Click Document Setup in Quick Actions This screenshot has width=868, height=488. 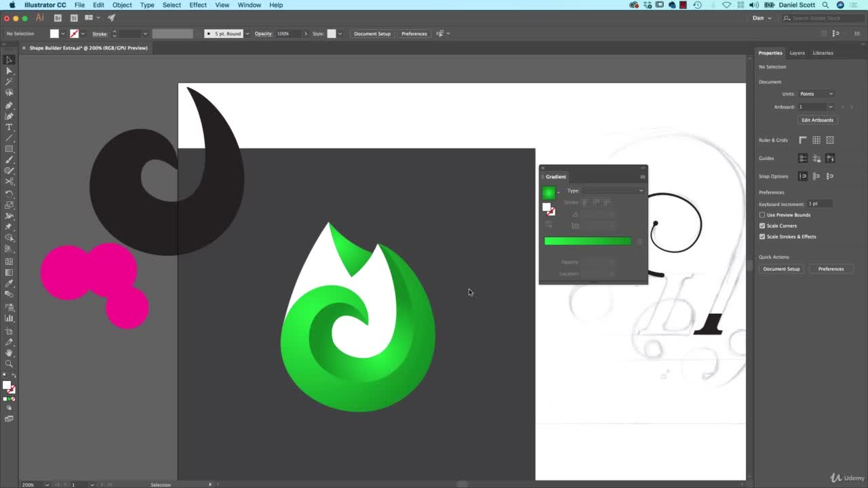pos(781,269)
